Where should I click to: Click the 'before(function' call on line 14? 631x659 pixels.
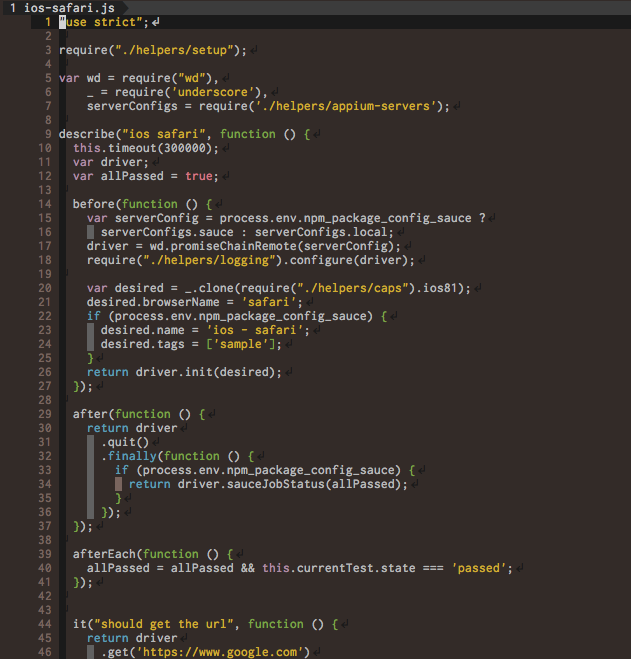[125, 204]
